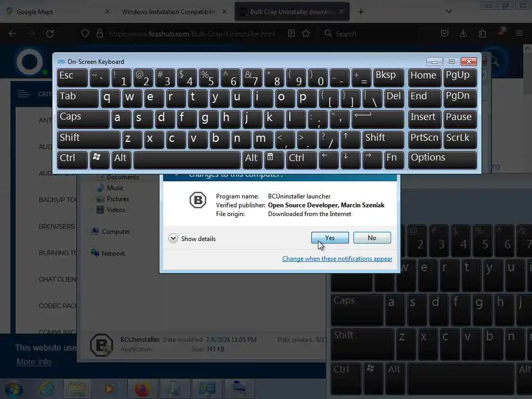Open the More info cookie link
The image size is (532, 399).
coord(34,362)
